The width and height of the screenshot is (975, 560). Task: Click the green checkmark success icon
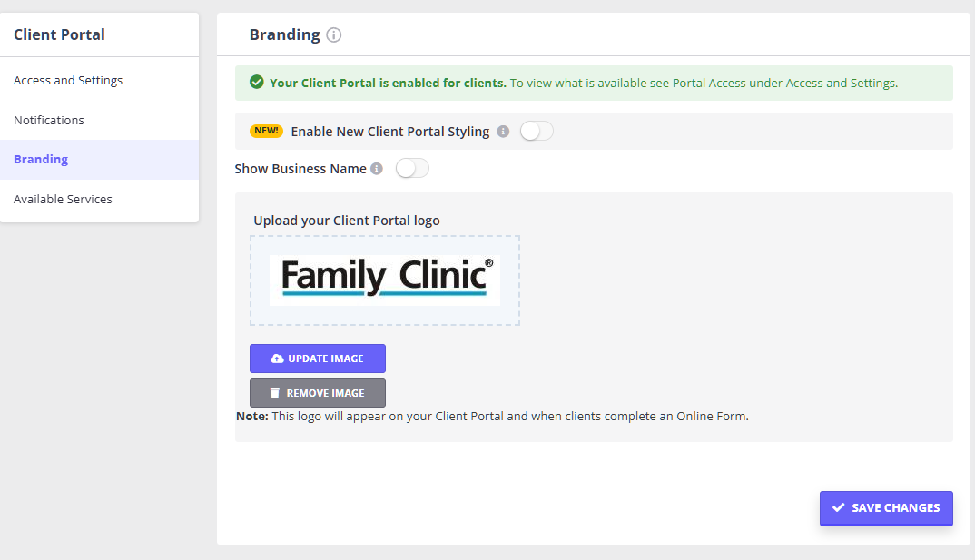tap(257, 83)
